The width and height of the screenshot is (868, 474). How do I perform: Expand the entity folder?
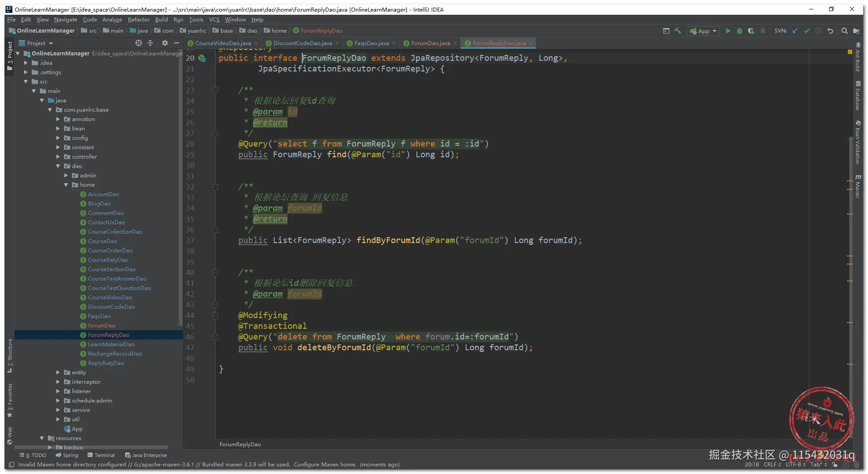tap(58, 373)
